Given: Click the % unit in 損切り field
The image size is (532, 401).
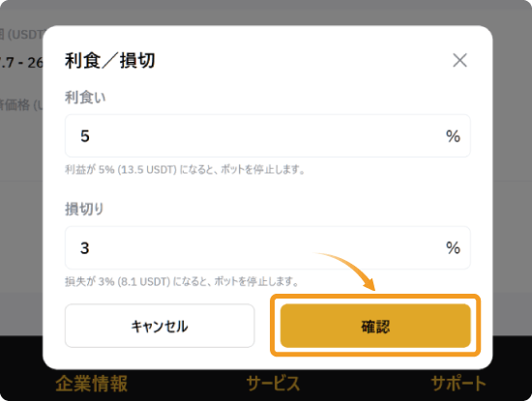Looking at the screenshot, I should coord(453,247).
